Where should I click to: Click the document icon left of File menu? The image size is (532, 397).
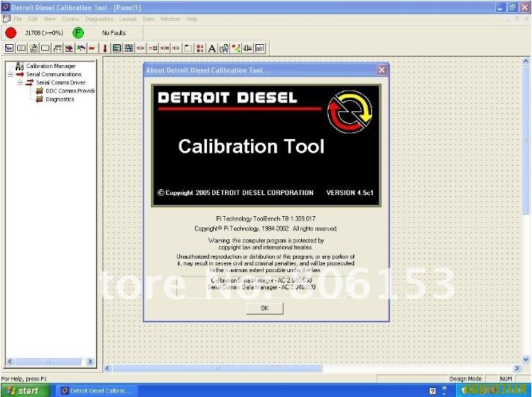coord(6,19)
